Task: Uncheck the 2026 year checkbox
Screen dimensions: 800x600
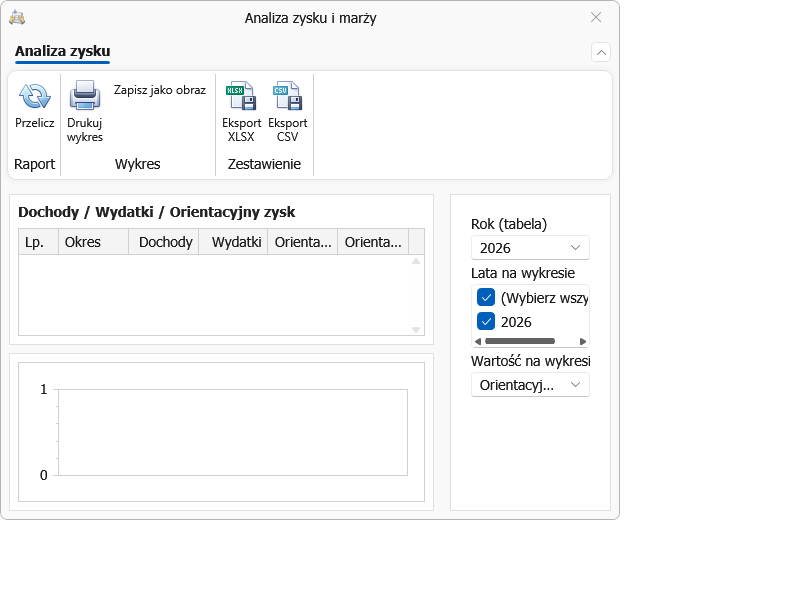Action: (486, 321)
